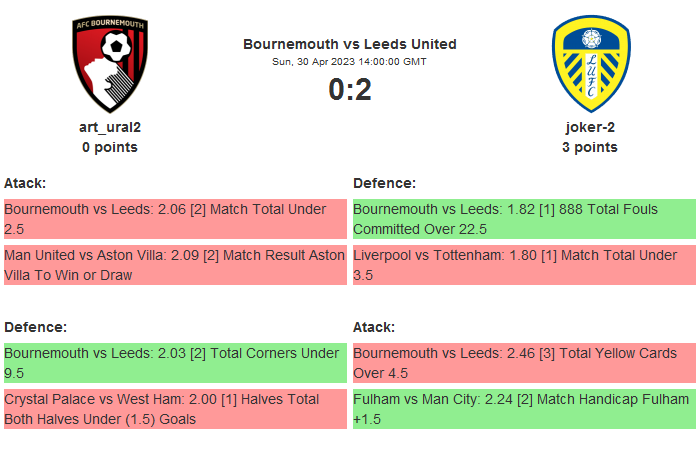This screenshot has width=700, height=460.
Task: Click the 0:2 match score
Action: [350, 90]
